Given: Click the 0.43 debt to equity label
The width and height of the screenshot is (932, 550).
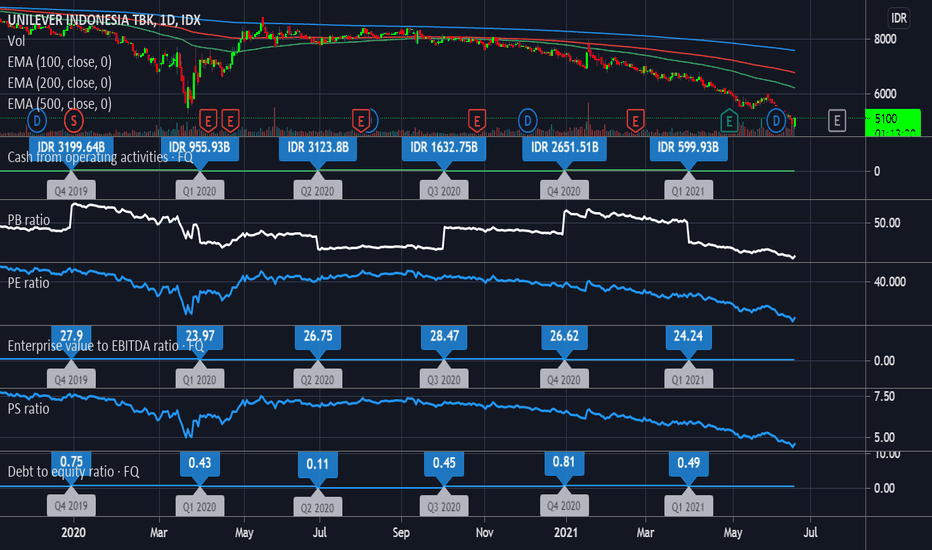Looking at the screenshot, I should click(x=200, y=463).
